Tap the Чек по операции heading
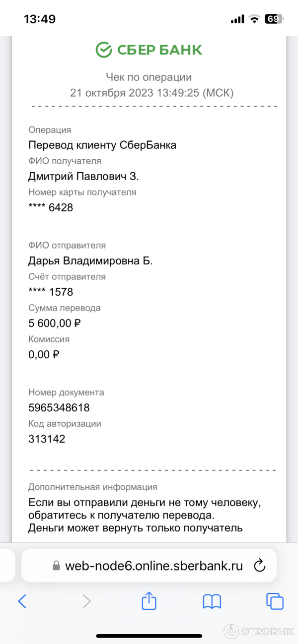298x644 pixels. [149, 77]
